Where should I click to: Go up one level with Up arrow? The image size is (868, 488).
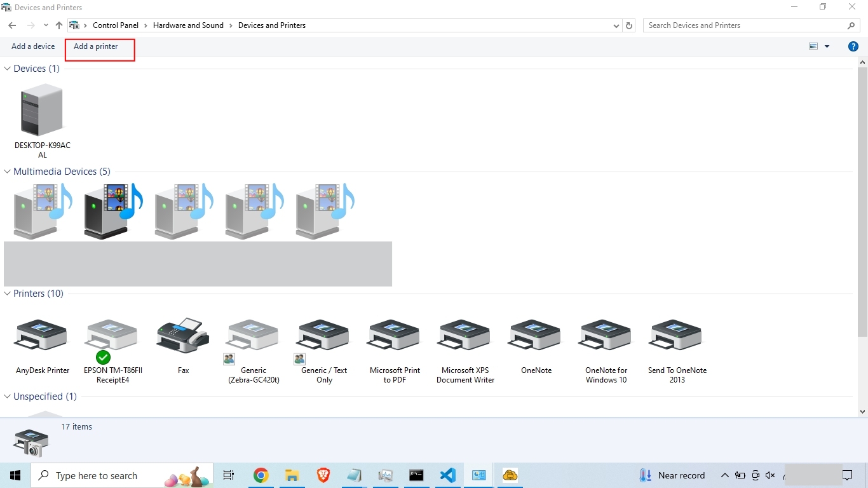pos(59,25)
